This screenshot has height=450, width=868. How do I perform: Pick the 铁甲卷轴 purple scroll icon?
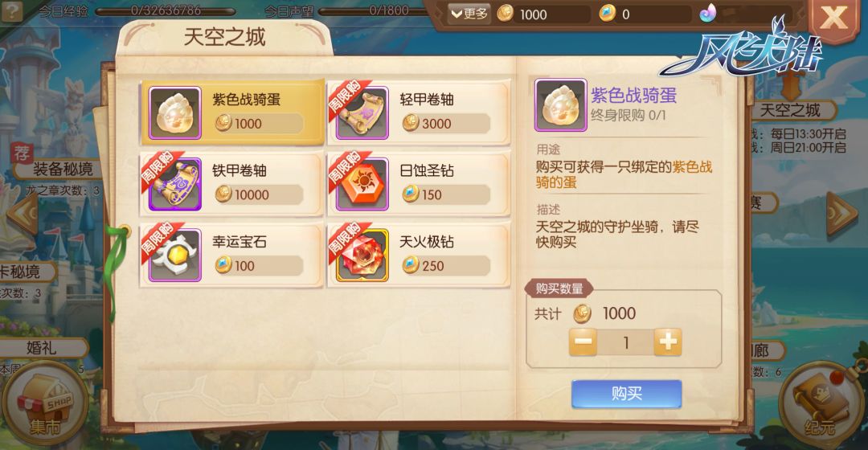pyautogui.click(x=175, y=184)
